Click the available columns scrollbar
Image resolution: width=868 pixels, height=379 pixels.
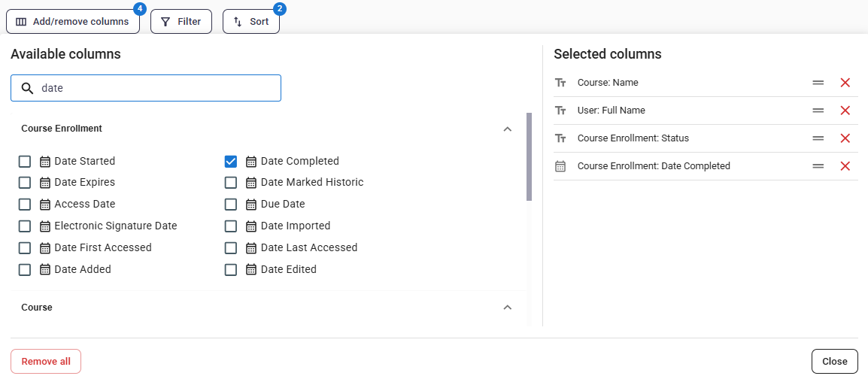click(530, 156)
